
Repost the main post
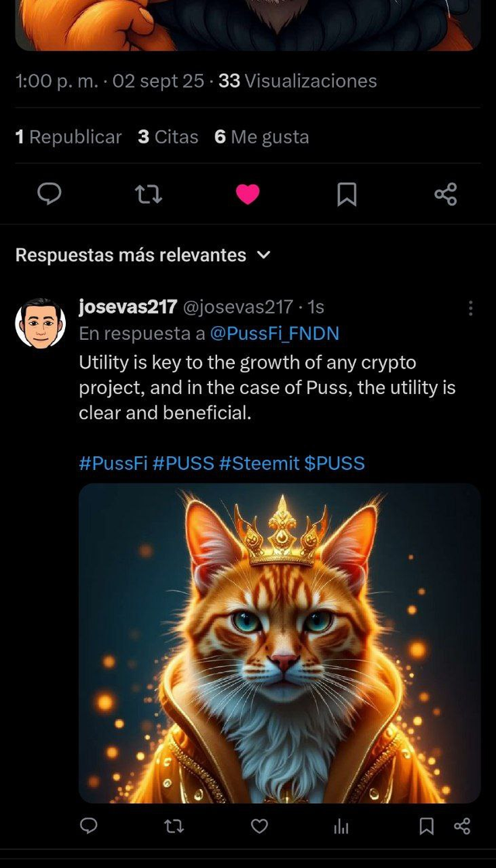point(148,194)
